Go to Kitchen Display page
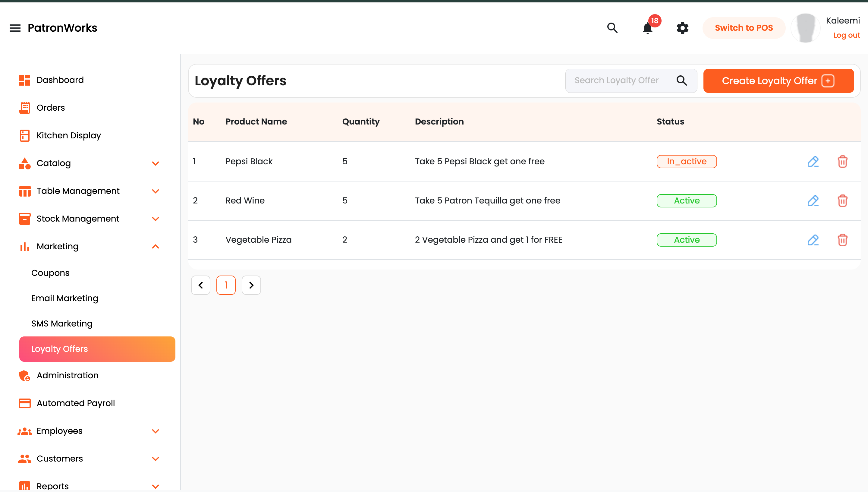Image resolution: width=868 pixels, height=492 pixels. point(68,135)
